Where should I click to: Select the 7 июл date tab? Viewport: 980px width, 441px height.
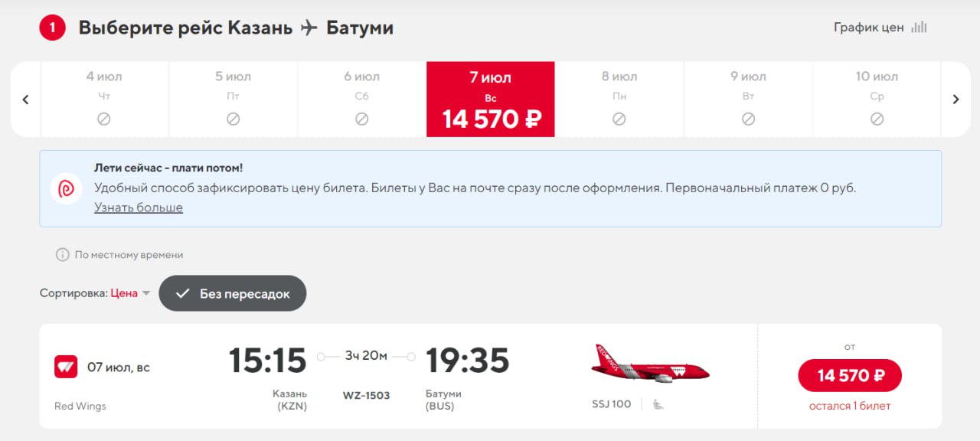(x=491, y=100)
